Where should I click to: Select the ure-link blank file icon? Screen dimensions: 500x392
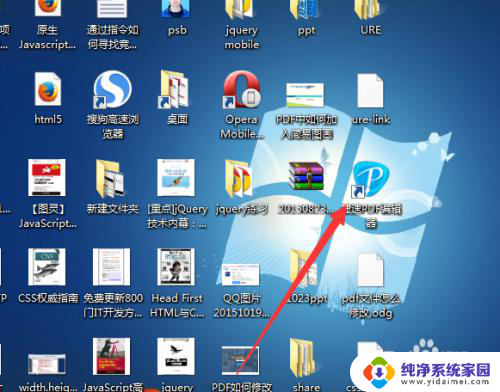(x=370, y=91)
